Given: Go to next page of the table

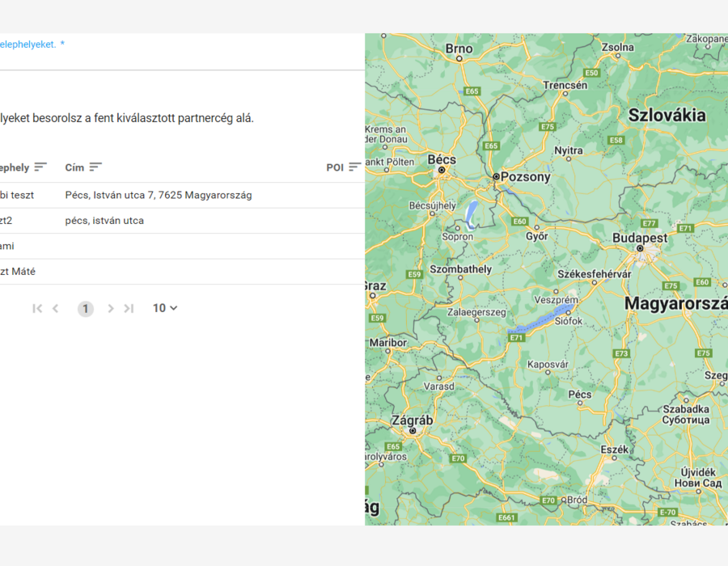Looking at the screenshot, I should (111, 309).
